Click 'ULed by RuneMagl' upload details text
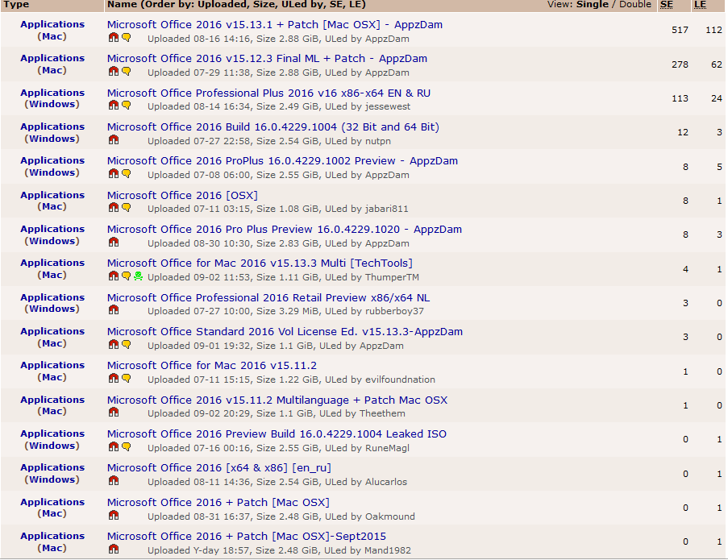This screenshot has width=728, height=560. [368, 448]
